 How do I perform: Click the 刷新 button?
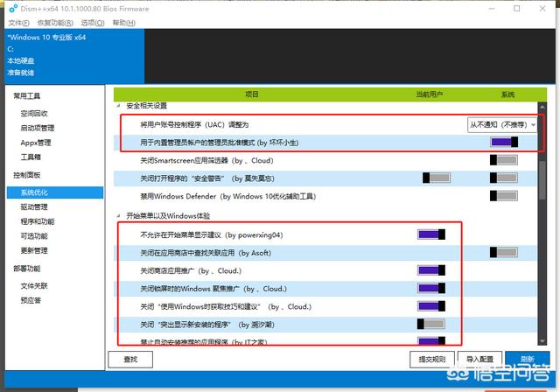(528, 359)
